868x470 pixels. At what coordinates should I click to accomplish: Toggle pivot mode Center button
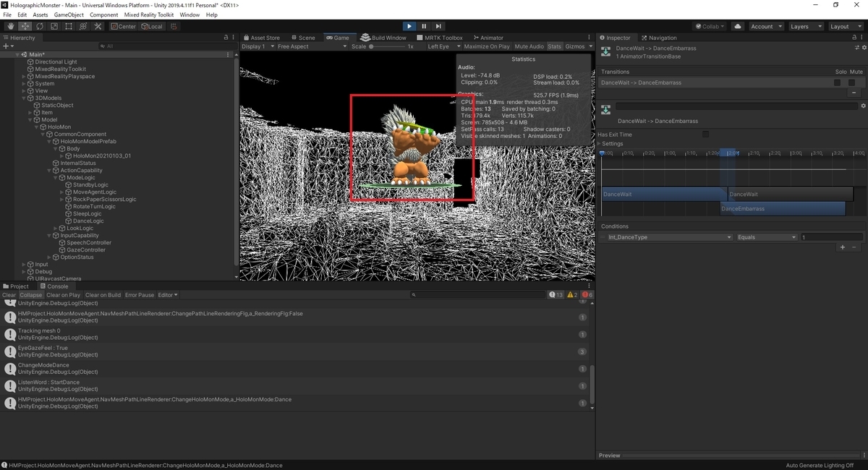point(123,26)
